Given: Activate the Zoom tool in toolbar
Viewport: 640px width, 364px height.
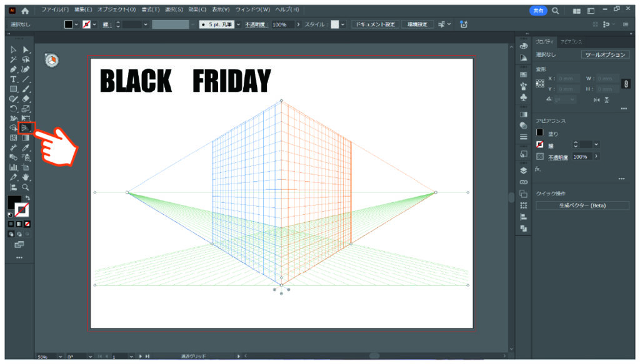Looking at the screenshot, I should tap(26, 187).
